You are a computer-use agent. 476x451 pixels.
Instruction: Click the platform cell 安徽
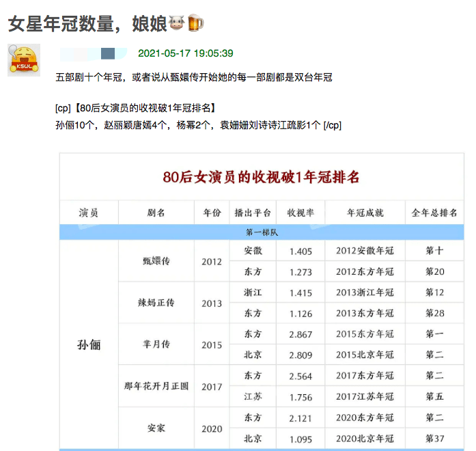click(x=253, y=251)
